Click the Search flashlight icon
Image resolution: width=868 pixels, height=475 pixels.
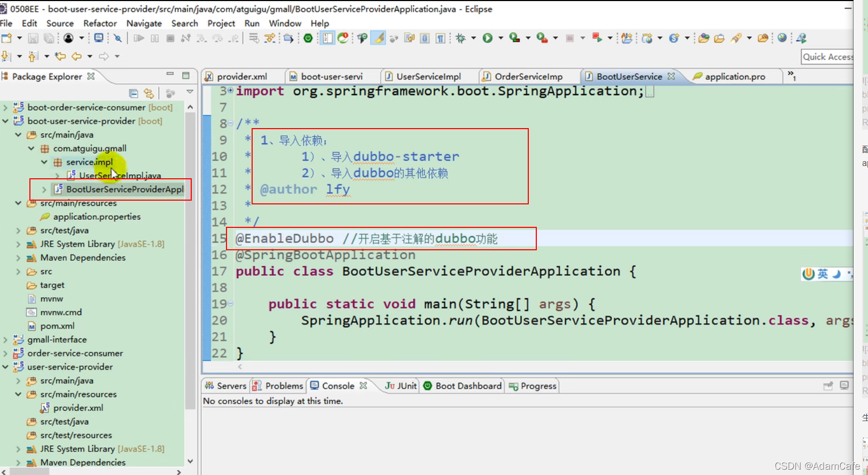(737, 38)
